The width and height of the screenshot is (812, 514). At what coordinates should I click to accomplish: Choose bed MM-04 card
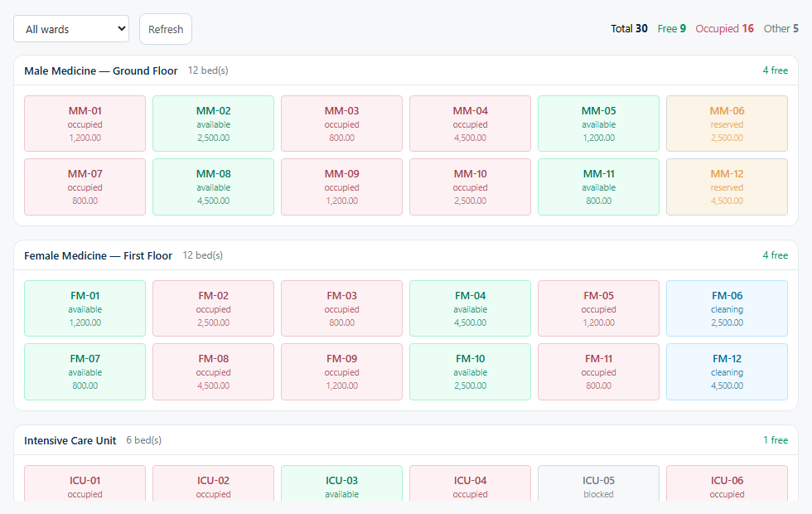tap(471, 124)
